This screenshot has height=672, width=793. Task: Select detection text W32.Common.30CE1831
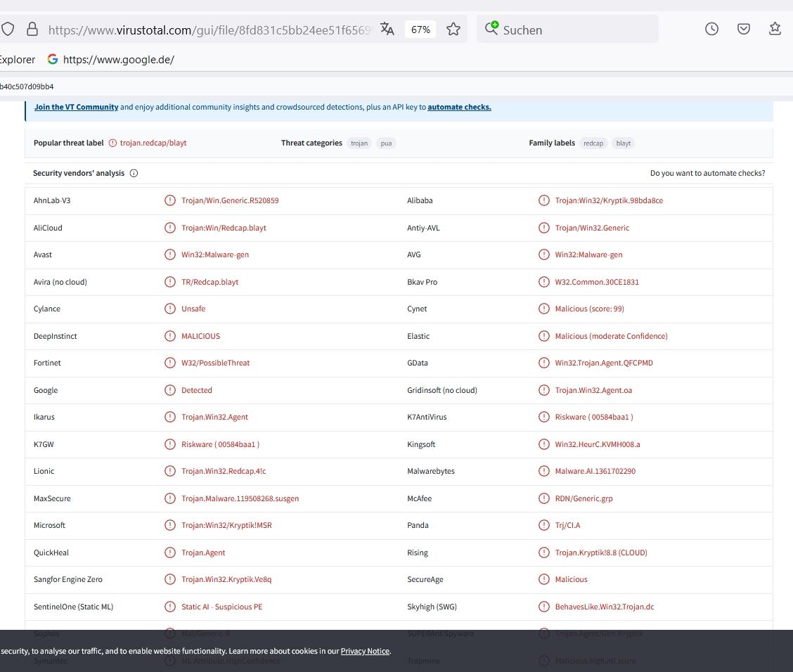[x=597, y=282]
